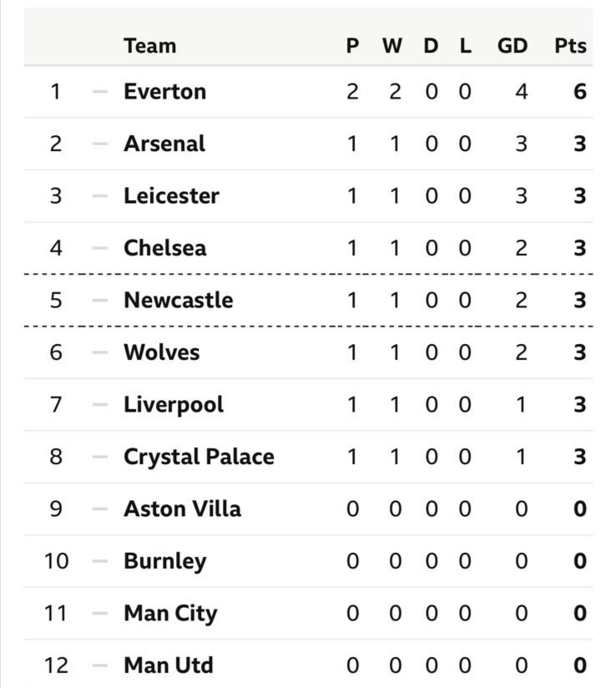
Task: Click the Pts column header
Action: click(x=570, y=46)
